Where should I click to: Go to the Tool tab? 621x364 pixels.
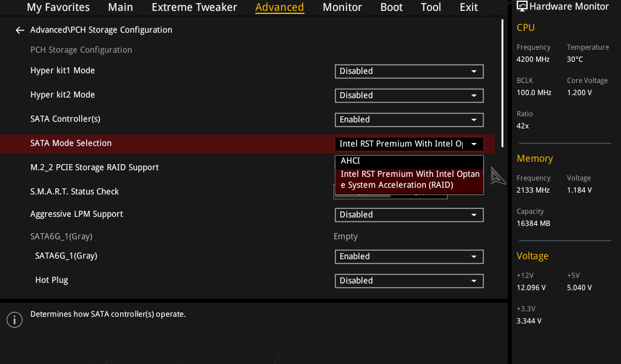pos(431,7)
